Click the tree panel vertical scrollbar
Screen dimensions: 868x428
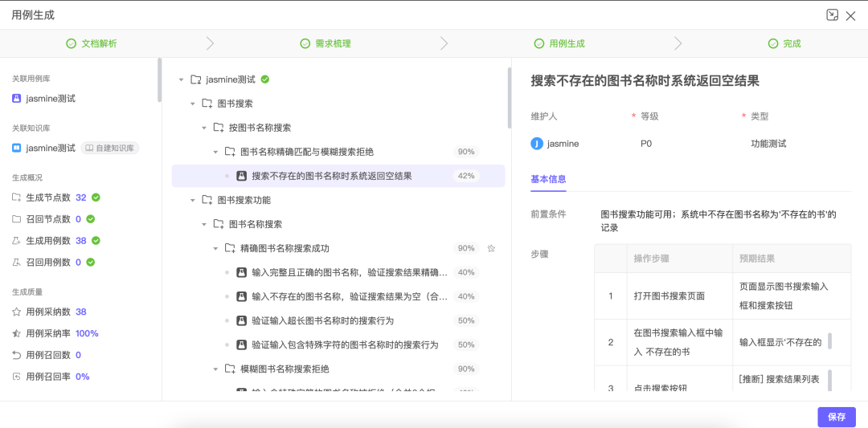510,98
